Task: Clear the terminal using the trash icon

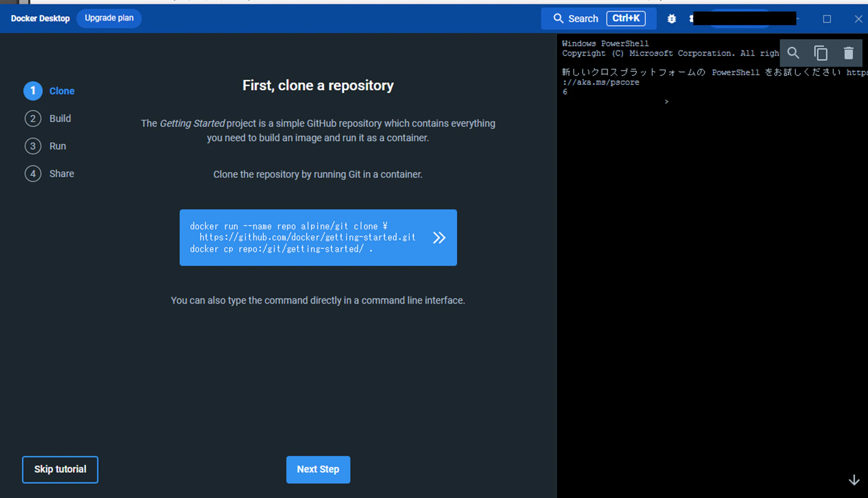Action: tap(848, 53)
